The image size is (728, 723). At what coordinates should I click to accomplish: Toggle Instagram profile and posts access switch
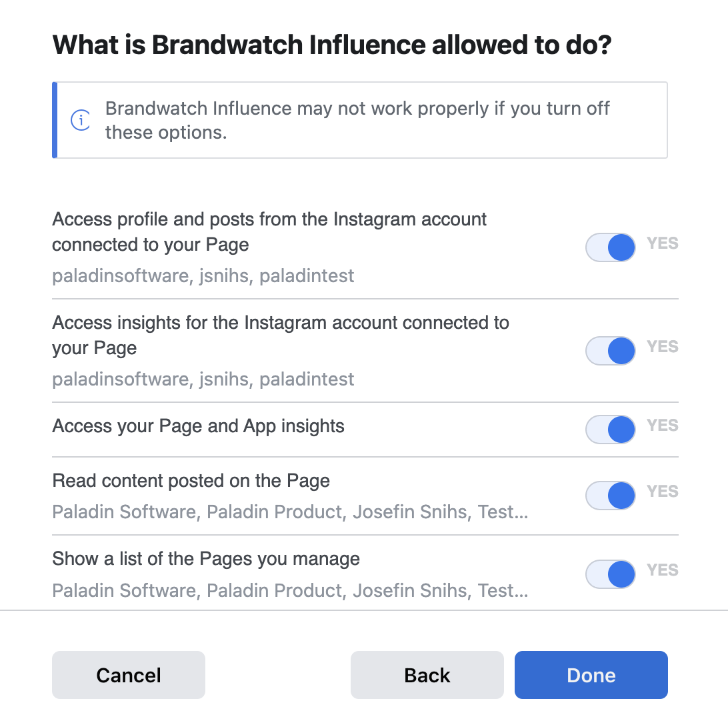[x=611, y=247]
